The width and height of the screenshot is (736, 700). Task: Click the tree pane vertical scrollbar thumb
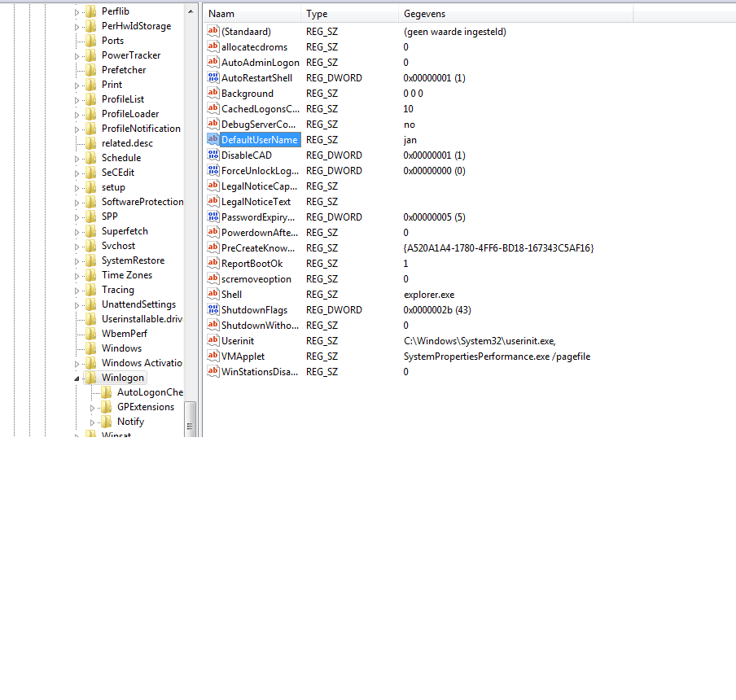190,419
